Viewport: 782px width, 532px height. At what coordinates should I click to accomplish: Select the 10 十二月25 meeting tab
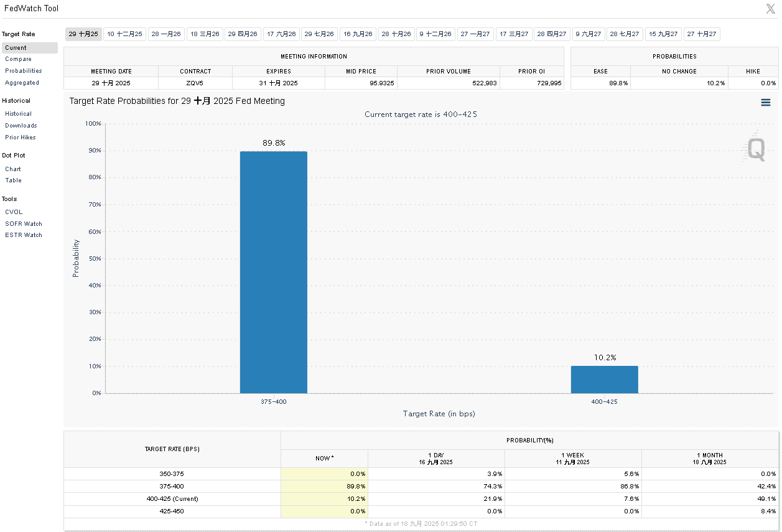click(124, 34)
